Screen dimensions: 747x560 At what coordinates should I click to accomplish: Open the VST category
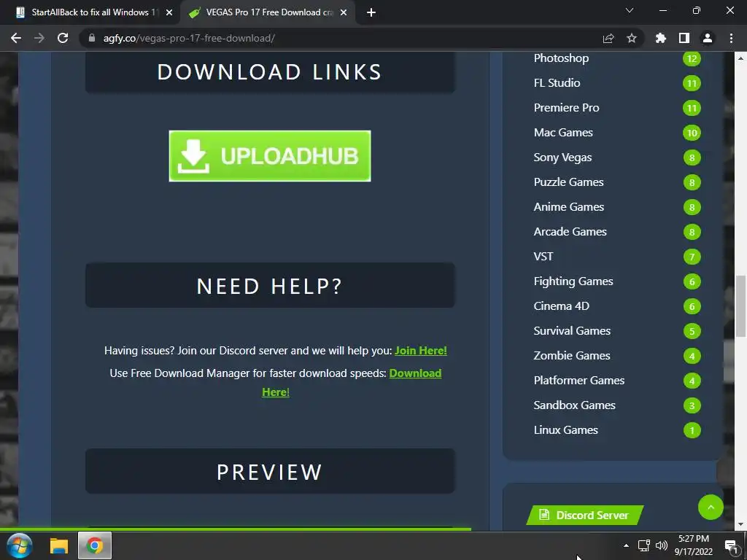pos(543,256)
